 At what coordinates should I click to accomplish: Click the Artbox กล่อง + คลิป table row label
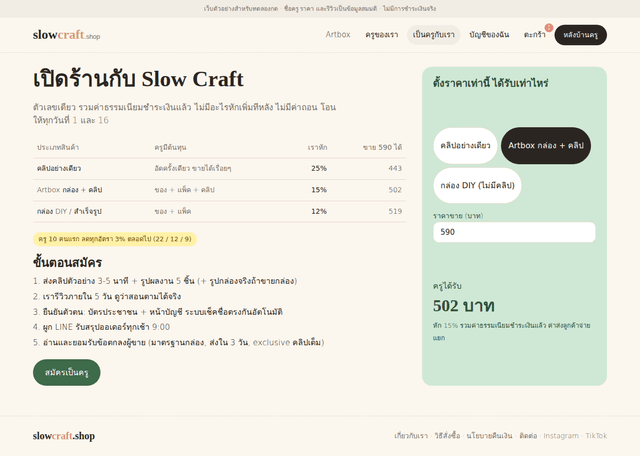pyautogui.click(x=69, y=190)
